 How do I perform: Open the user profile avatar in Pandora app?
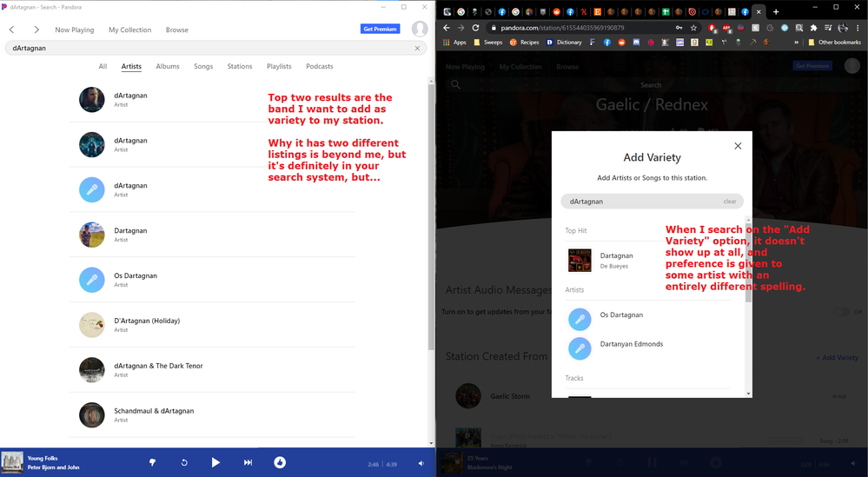coord(420,30)
